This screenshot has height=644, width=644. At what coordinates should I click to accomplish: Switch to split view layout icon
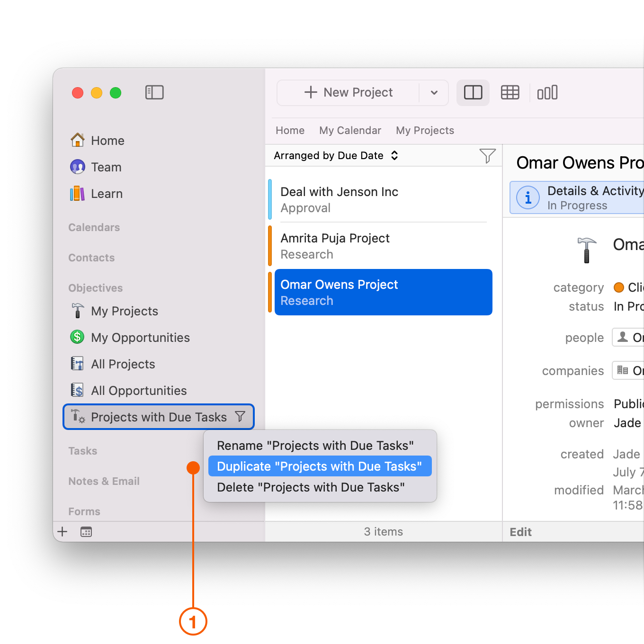click(x=473, y=92)
